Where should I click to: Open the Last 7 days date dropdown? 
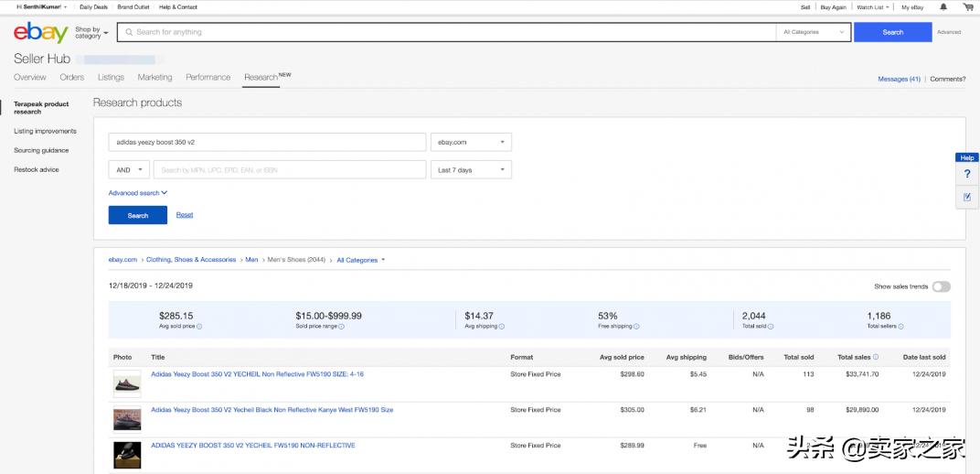tap(471, 169)
